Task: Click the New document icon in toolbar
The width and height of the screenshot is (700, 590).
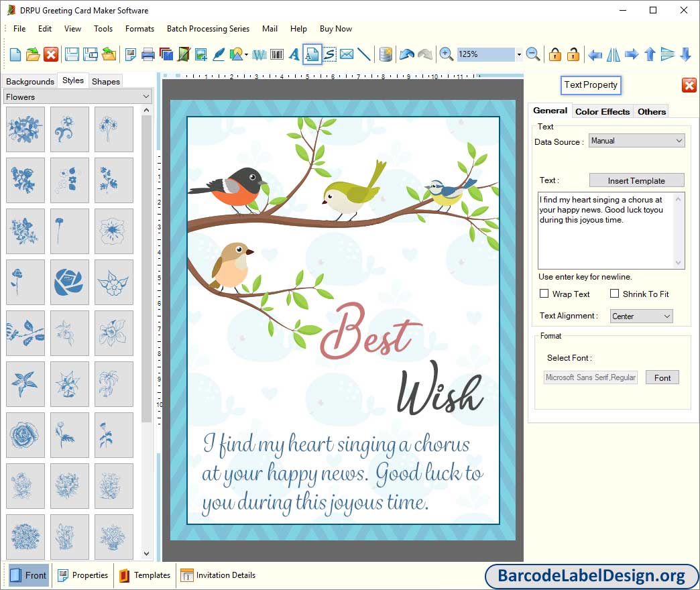Action: pos(15,54)
